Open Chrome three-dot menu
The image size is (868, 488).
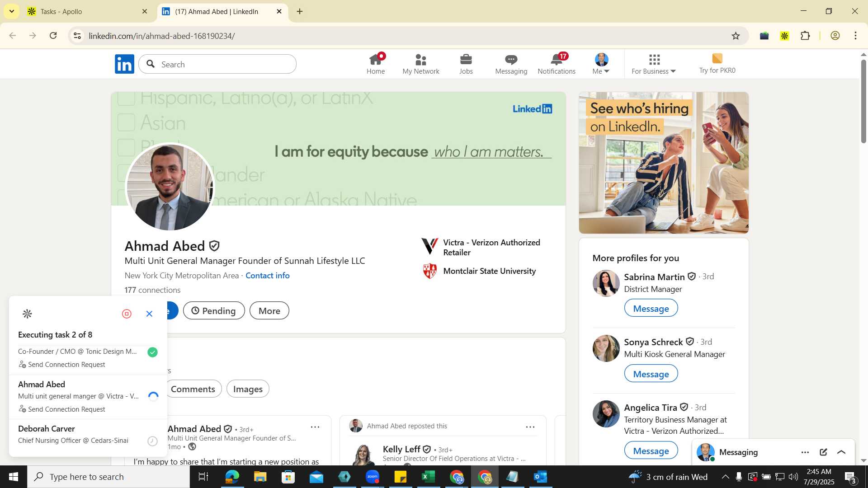click(855, 36)
